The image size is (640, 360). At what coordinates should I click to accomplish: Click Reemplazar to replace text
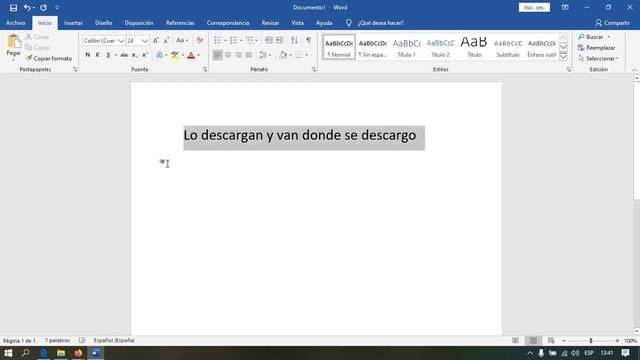click(596, 48)
